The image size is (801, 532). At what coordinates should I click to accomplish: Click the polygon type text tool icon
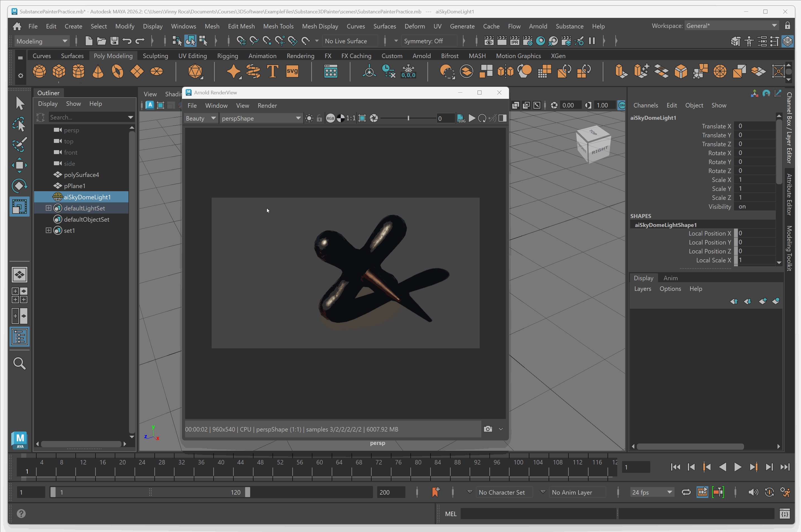coord(272,71)
